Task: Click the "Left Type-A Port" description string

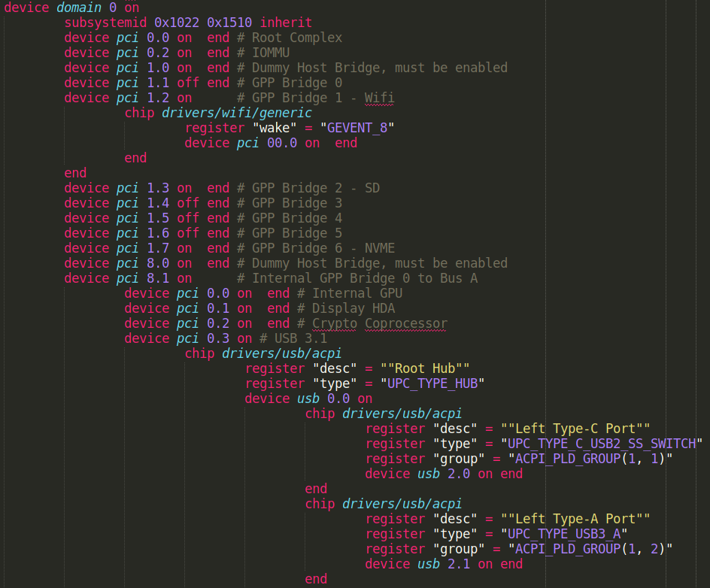Action: (575, 519)
